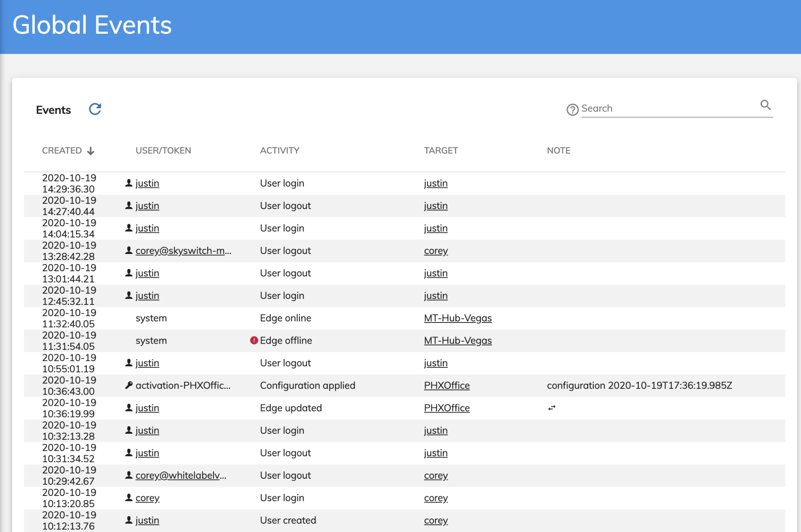
Task: Open the search help question-mark icon
Action: [x=572, y=109]
